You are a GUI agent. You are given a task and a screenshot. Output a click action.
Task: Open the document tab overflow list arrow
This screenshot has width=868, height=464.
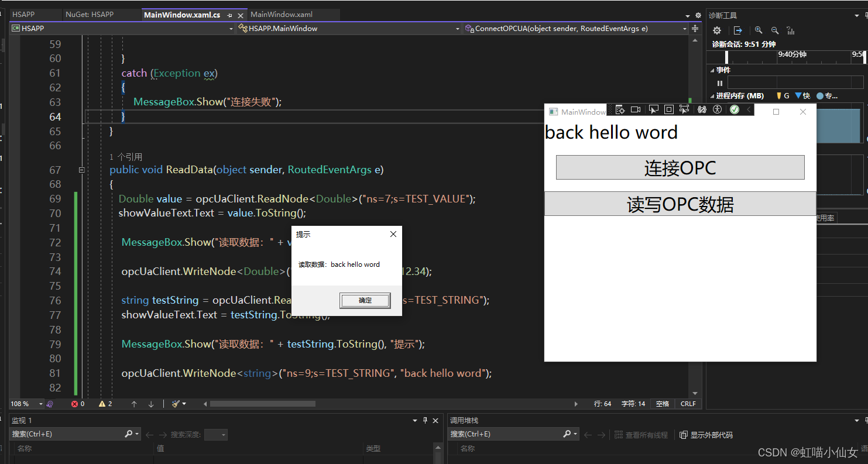(687, 15)
